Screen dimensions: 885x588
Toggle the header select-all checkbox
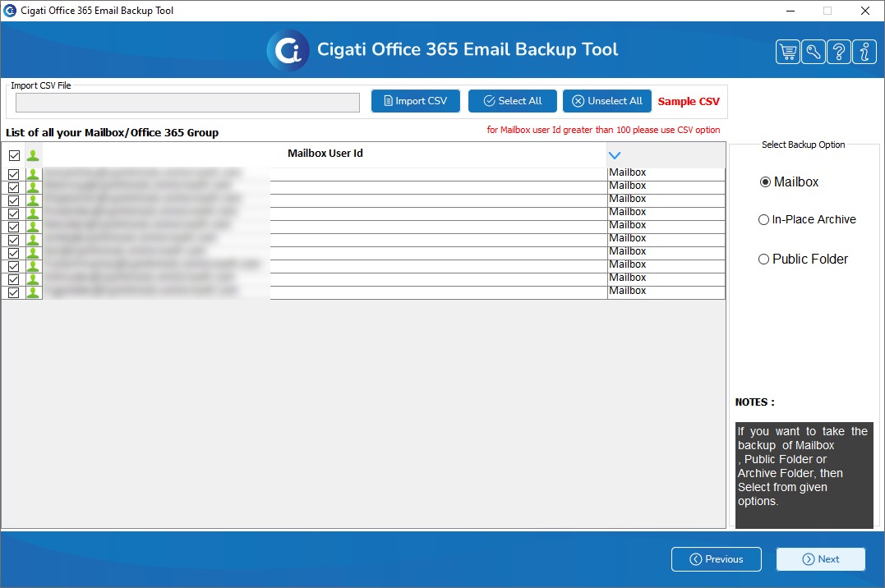click(x=14, y=155)
